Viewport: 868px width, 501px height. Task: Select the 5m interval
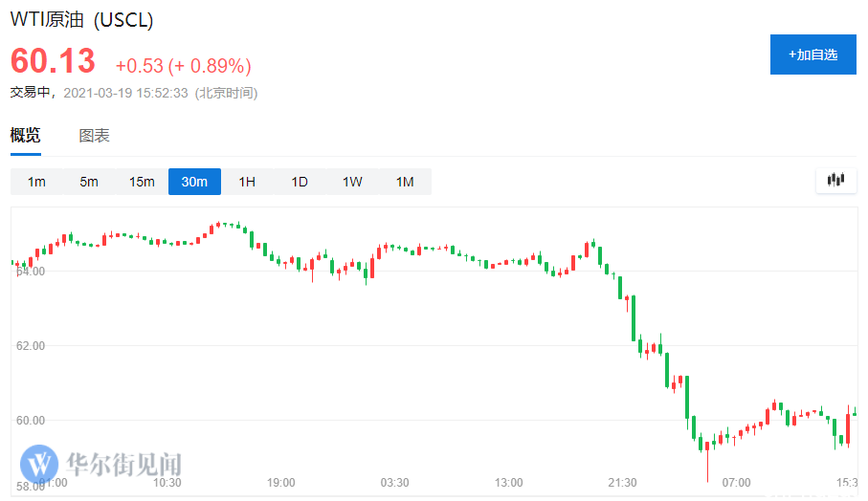89,182
